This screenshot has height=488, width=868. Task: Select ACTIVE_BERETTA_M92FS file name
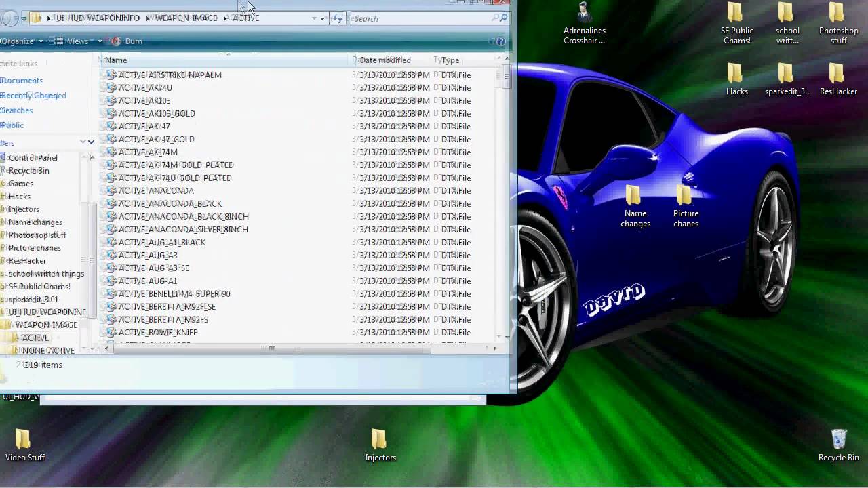coord(163,319)
